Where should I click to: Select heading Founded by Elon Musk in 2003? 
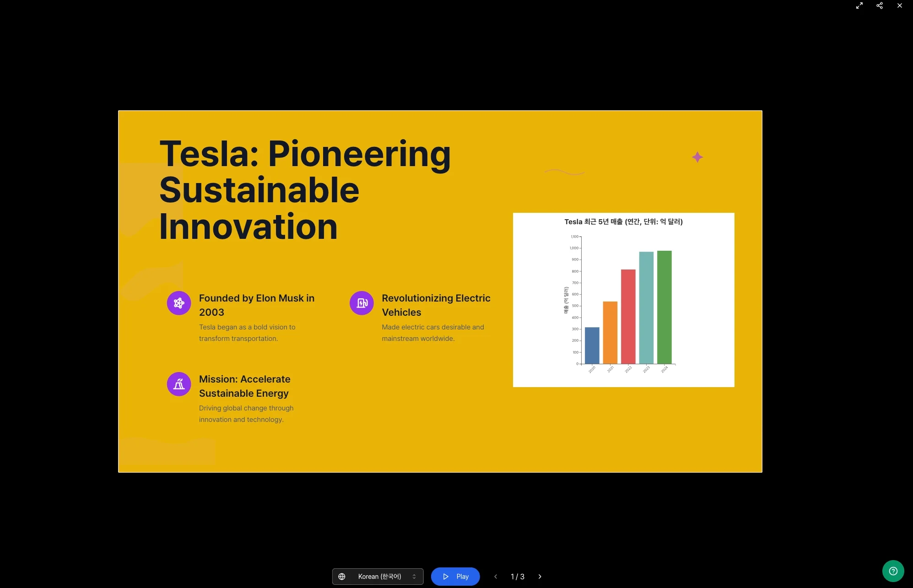coord(257,305)
